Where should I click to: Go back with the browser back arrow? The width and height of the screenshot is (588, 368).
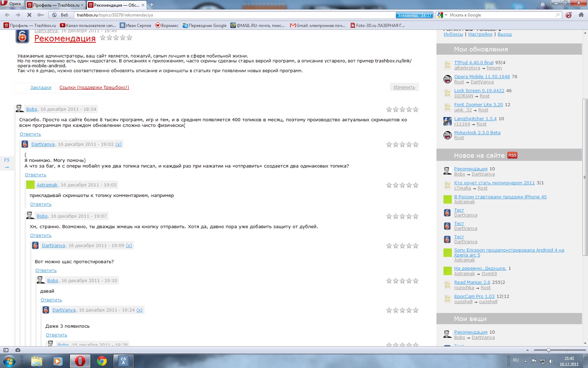(7, 15)
